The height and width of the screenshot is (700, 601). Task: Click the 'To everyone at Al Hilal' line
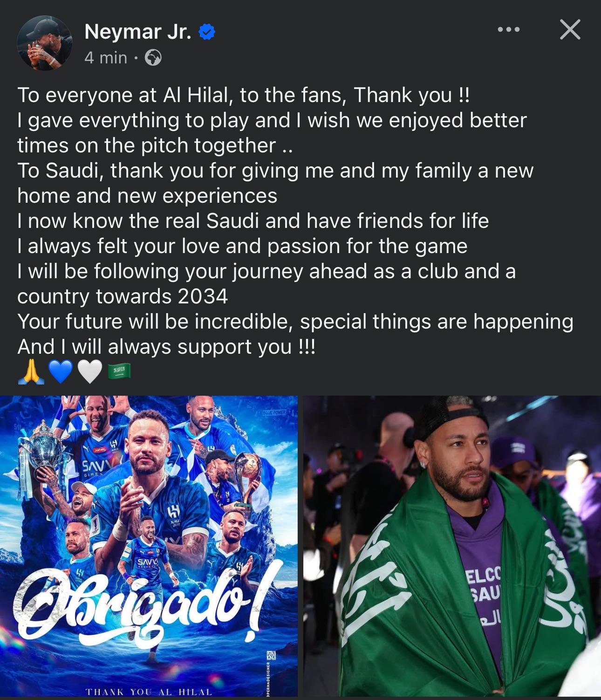coord(244,95)
